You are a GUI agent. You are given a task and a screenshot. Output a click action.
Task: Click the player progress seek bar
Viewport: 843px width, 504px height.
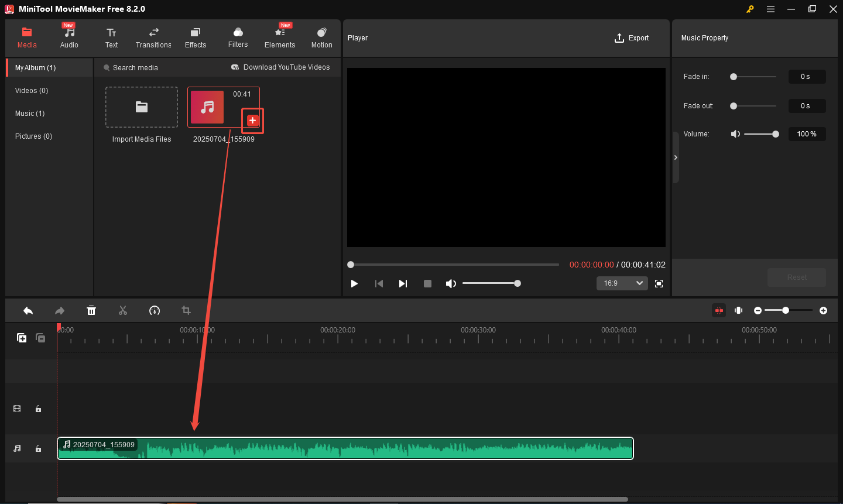[x=454, y=265]
